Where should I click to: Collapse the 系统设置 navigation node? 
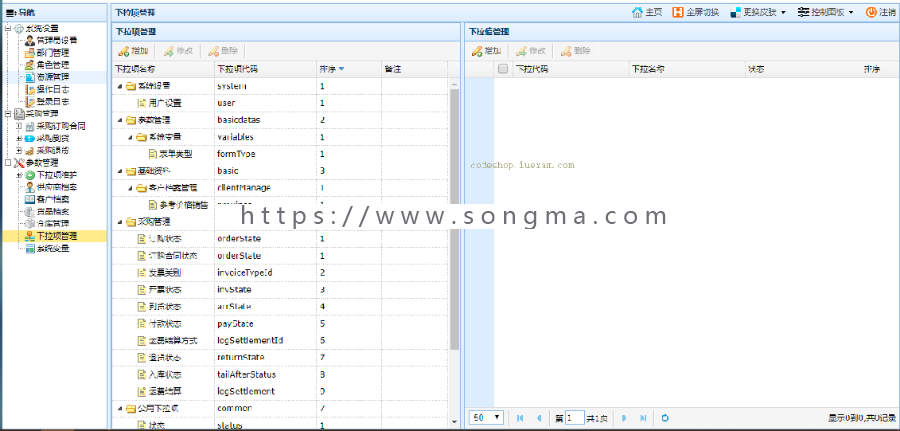click(x=7, y=28)
